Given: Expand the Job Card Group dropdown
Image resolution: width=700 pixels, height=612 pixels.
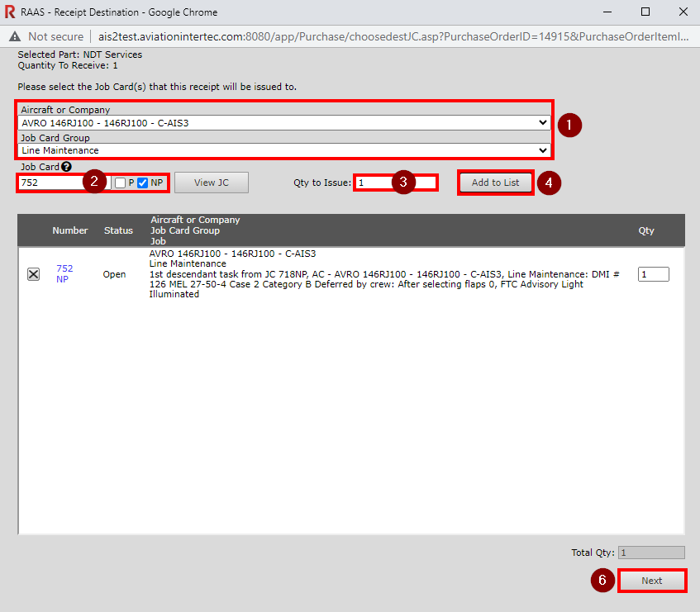Looking at the screenshot, I should [284, 150].
